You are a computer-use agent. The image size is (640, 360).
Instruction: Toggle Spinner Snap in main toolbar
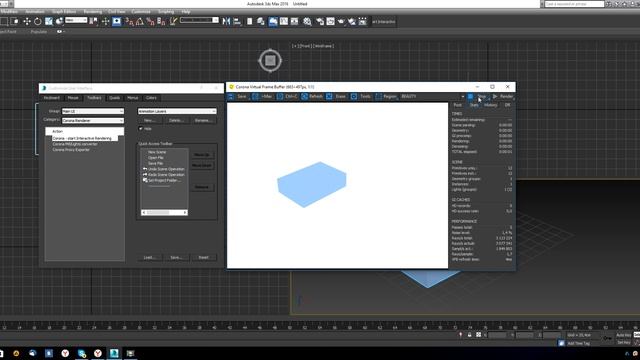tap(161, 21)
